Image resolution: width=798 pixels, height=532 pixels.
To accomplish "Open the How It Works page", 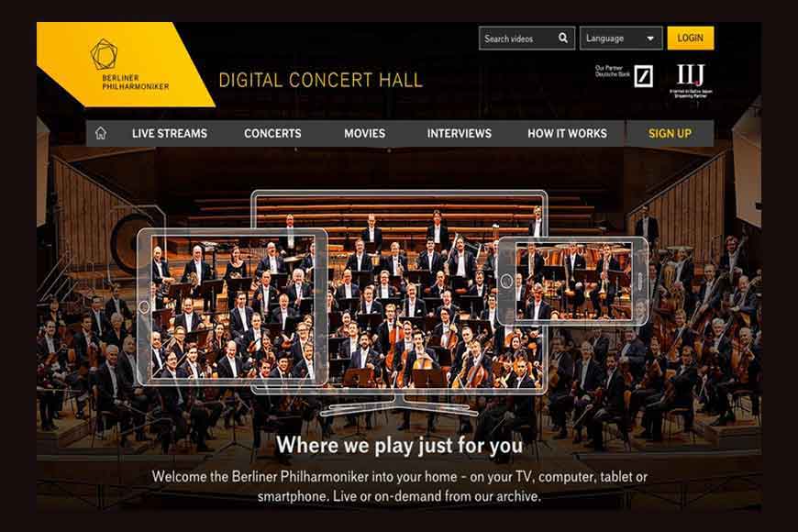I will (x=567, y=133).
